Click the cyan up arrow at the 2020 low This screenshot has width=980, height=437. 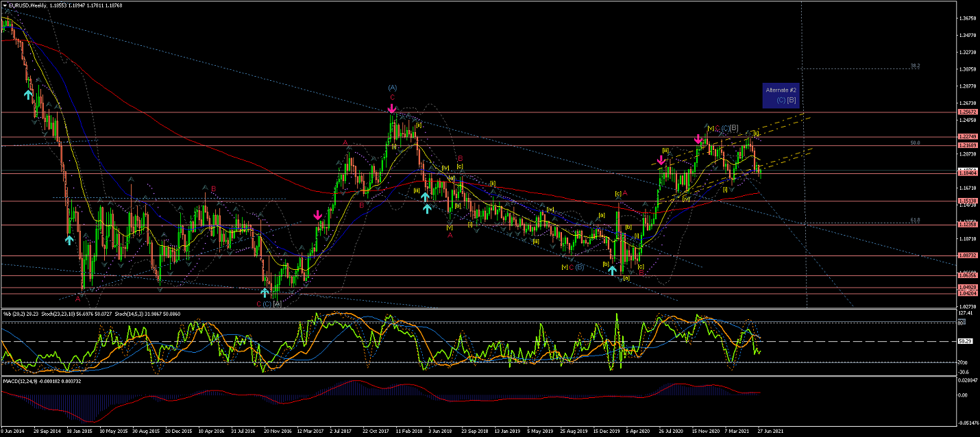(x=612, y=270)
